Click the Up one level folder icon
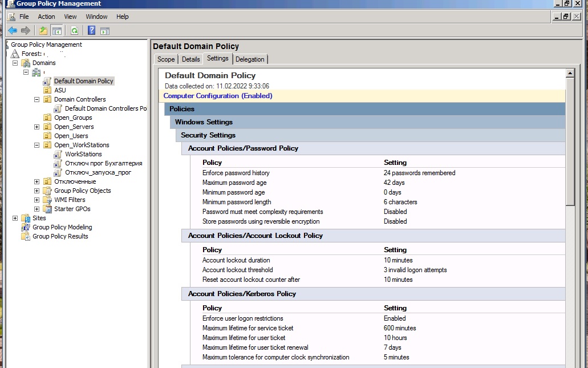Viewport: 588px width, 368px height. [43, 30]
